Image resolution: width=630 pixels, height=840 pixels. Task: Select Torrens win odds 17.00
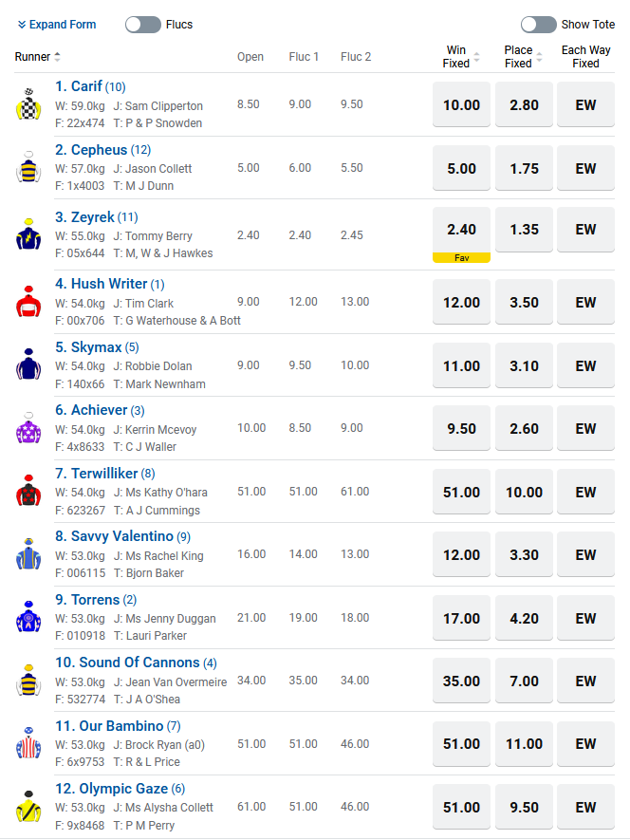[461, 618]
